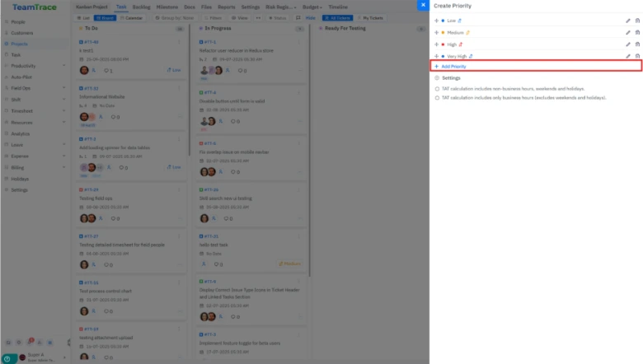Click the blue color dot of Very High
Screen dimensions: 643x364
(443, 56)
